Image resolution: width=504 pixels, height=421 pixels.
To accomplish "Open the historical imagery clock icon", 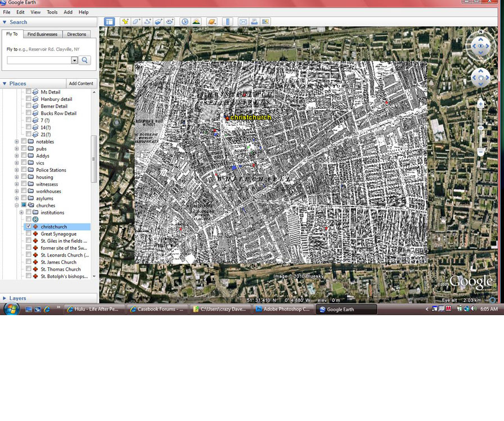I will (185, 22).
